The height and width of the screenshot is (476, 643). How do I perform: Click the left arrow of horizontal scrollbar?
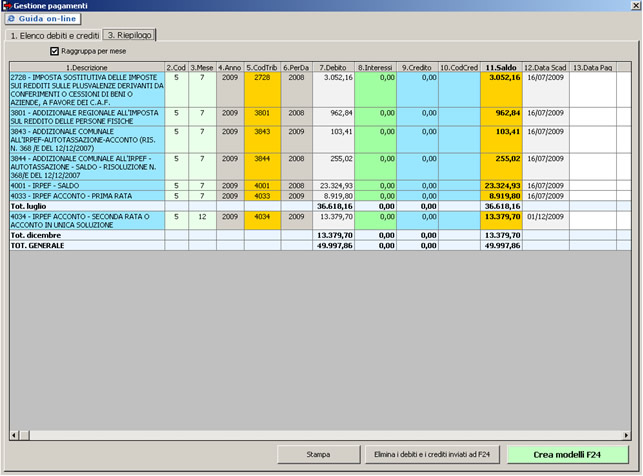point(14,435)
